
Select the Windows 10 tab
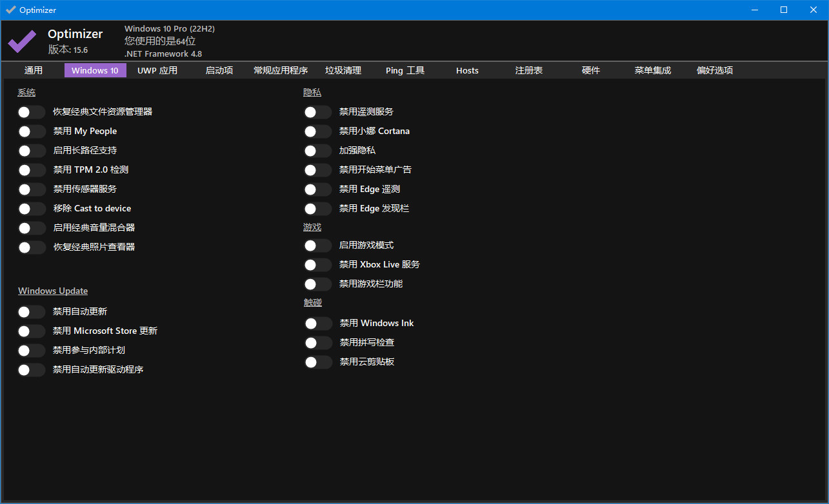(x=95, y=70)
